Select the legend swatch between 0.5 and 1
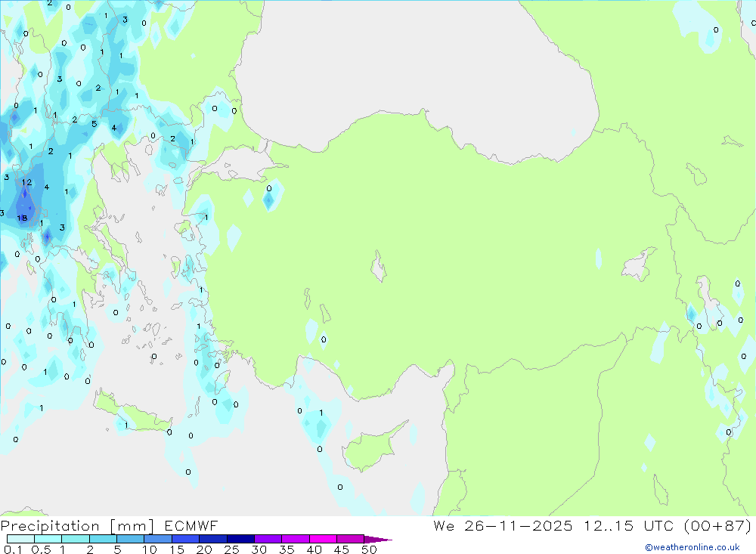The height and width of the screenshot is (554, 756). (48, 539)
